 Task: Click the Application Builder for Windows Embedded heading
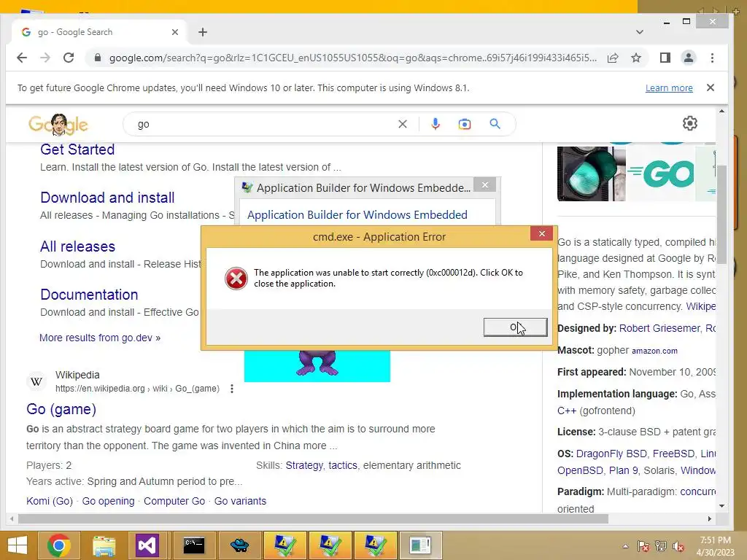[357, 215]
